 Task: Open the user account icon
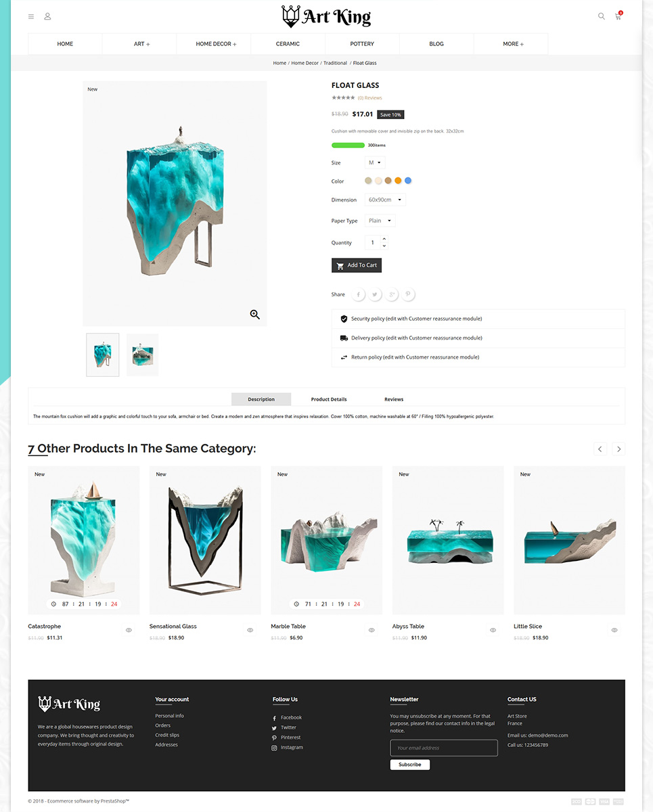[x=47, y=16]
